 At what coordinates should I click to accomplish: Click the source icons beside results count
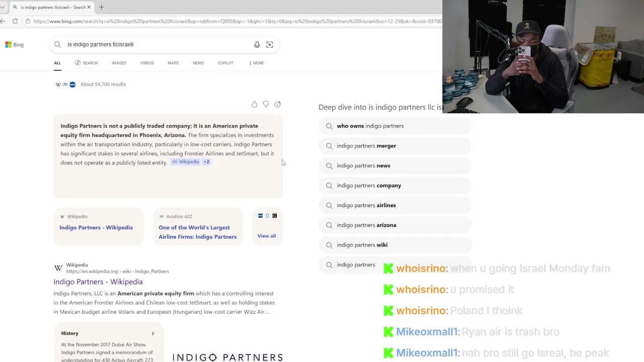coord(65,84)
